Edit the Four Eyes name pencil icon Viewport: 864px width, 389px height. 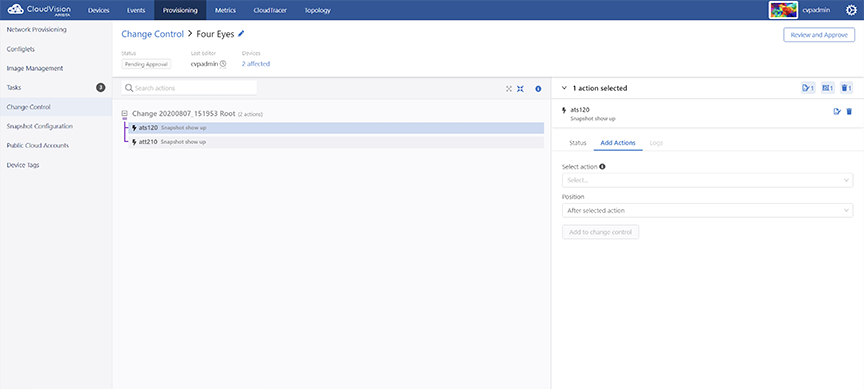click(241, 34)
